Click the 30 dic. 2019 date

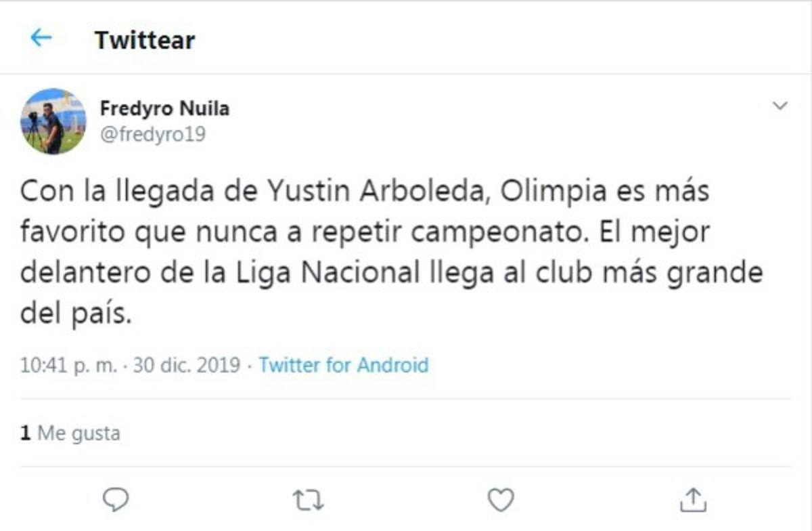tap(187, 365)
